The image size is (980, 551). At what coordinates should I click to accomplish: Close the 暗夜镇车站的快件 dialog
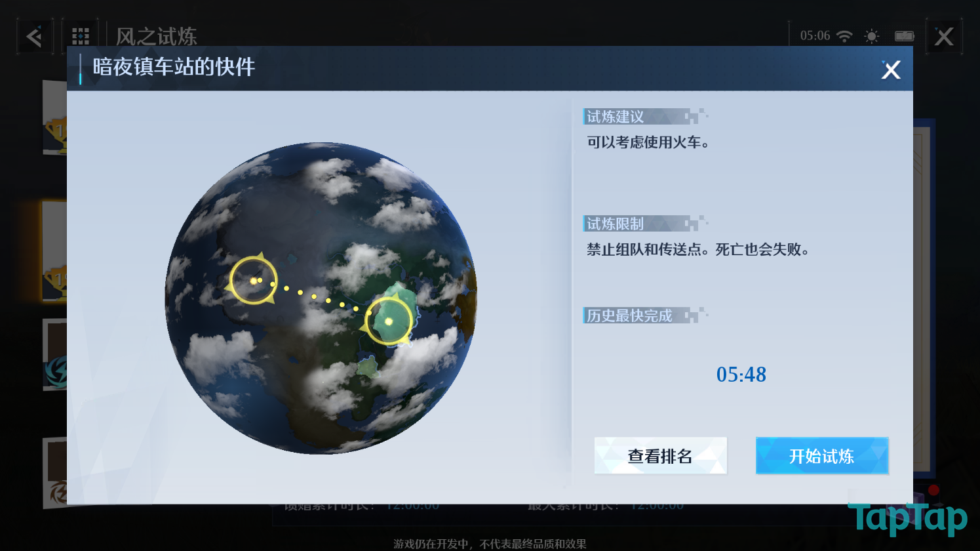tap(891, 70)
